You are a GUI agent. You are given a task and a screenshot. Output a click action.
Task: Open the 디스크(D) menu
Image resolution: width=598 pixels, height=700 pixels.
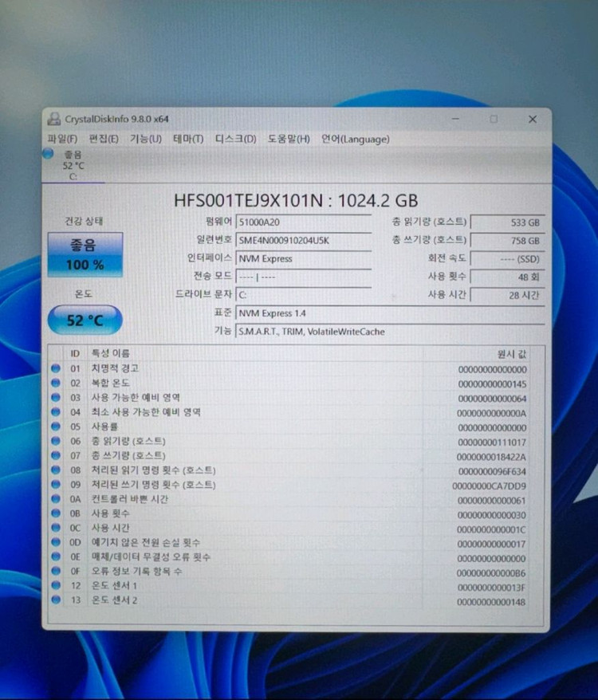[235, 139]
